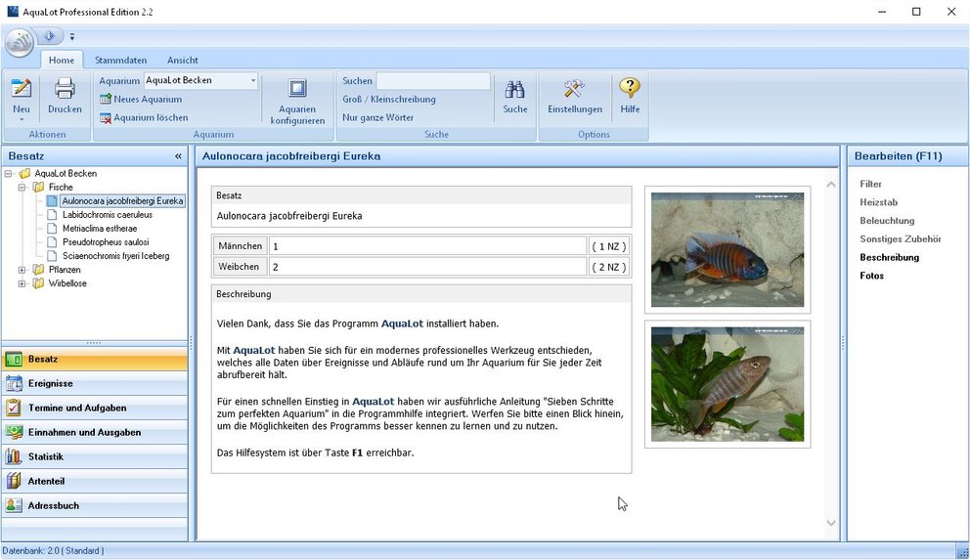Click the Fische folder icon
Viewport: 970px width, 560px height.
(38, 187)
